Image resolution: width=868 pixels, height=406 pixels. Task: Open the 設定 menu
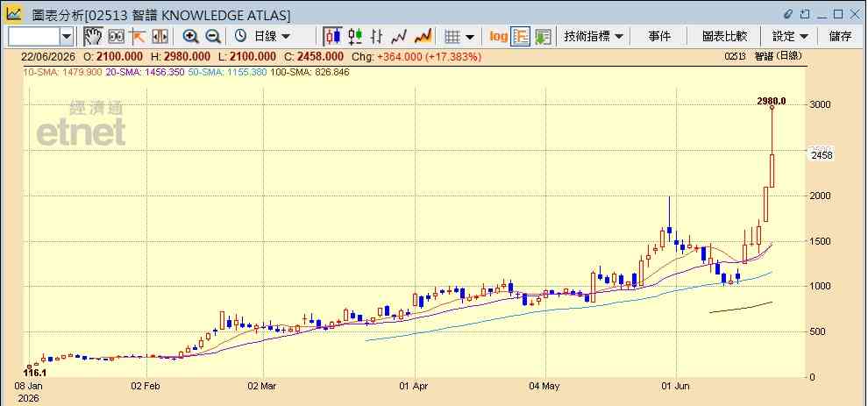tap(790, 37)
